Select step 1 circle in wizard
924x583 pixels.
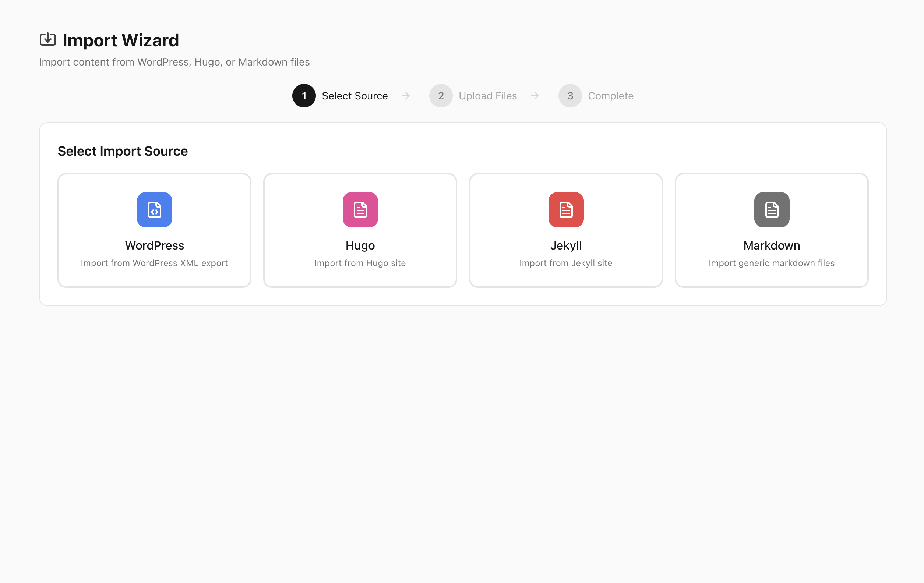pos(304,96)
